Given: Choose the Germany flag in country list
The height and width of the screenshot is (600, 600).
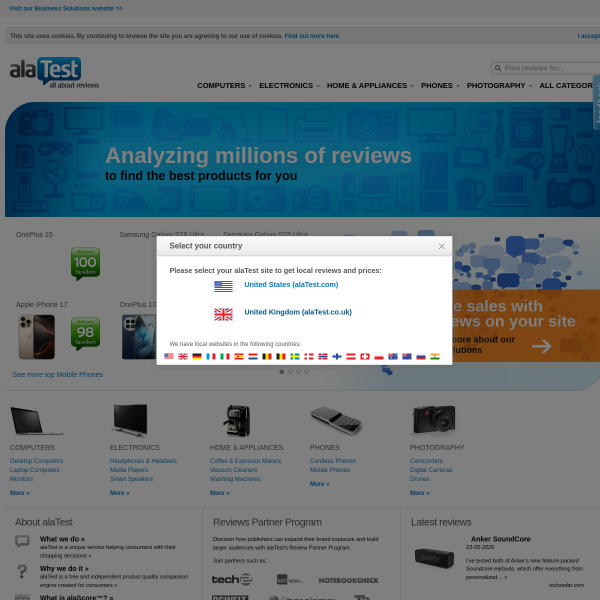Looking at the screenshot, I should tap(197, 356).
